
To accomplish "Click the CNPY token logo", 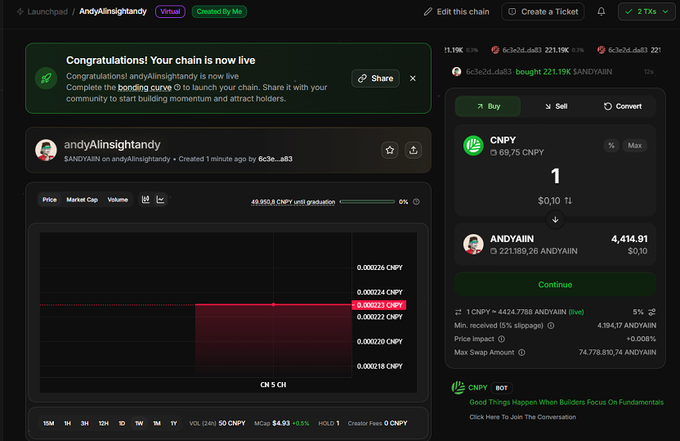I will pos(474,146).
